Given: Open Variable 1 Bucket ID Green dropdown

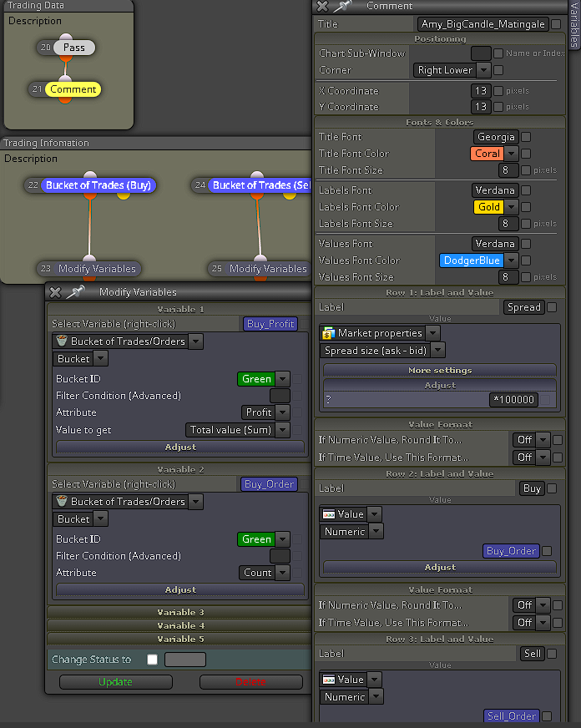Looking at the screenshot, I should (x=283, y=379).
